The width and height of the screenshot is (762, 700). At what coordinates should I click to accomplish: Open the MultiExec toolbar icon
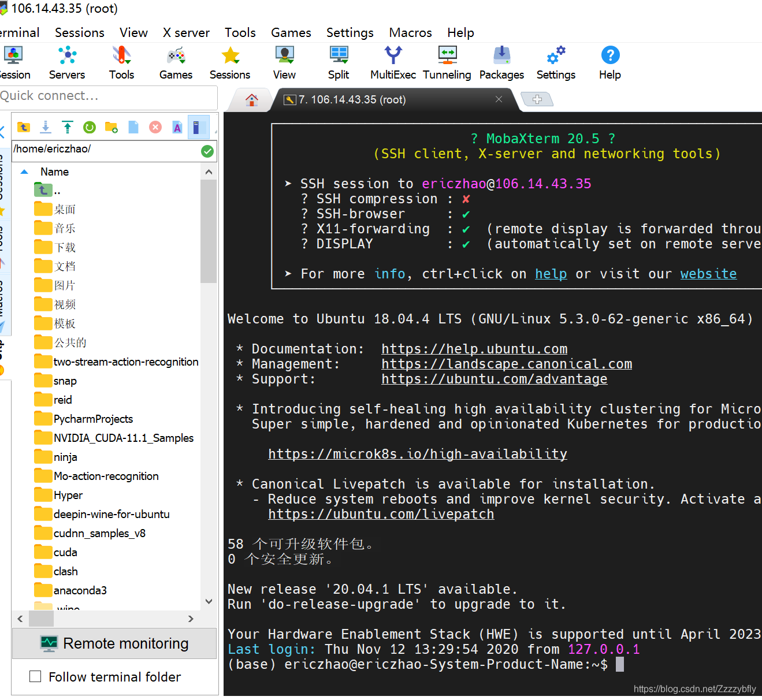click(393, 62)
